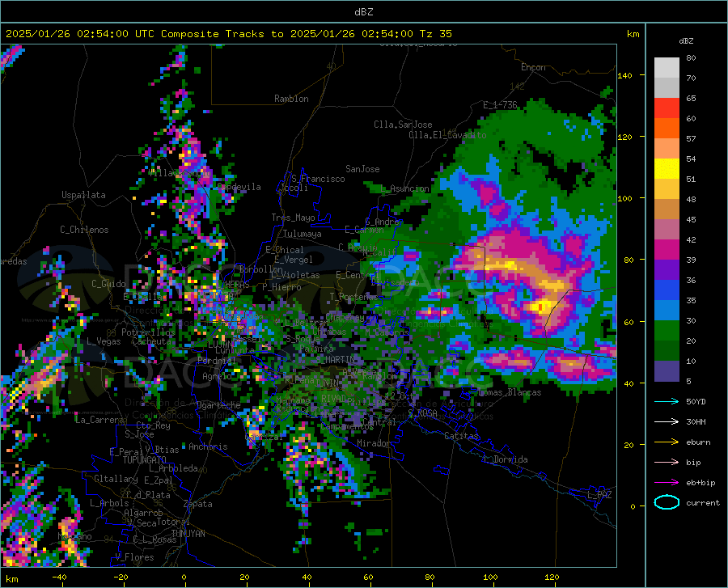Screen dimensions: 728x588
Task: Click the Lomas_Blancas place label
Action: tap(510, 392)
